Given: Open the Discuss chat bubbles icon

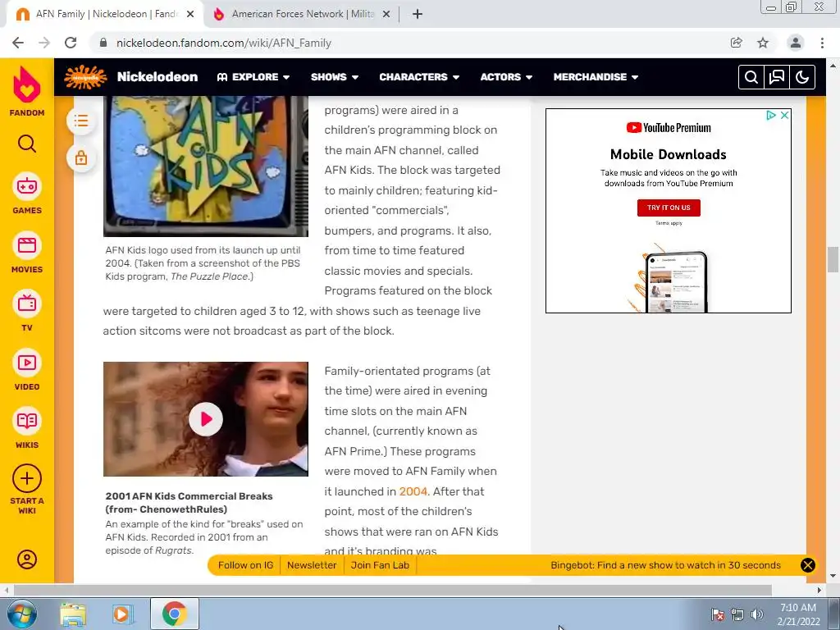Looking at the screenshot, I should point(777,77).
